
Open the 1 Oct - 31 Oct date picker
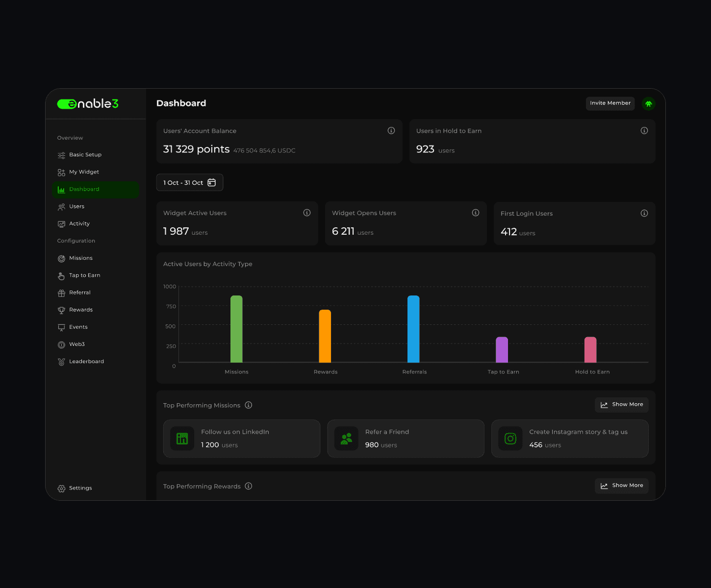(189, 182)
